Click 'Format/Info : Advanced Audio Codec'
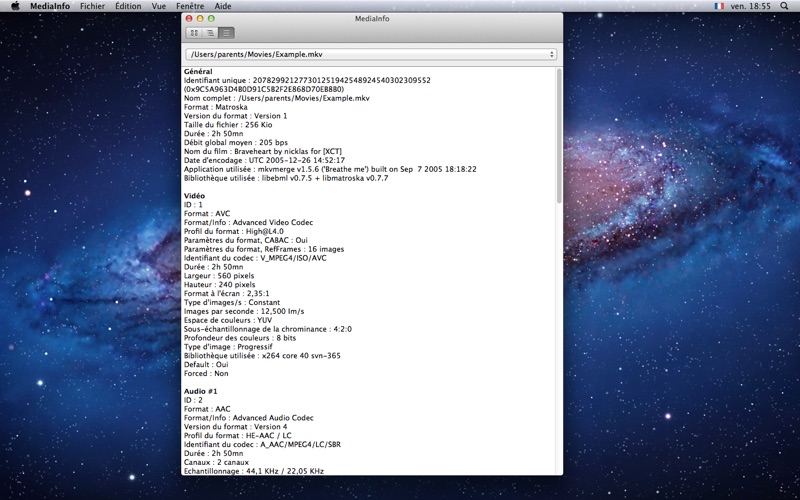The width and height of the screenshot is (800, 500). pos(248,418)
